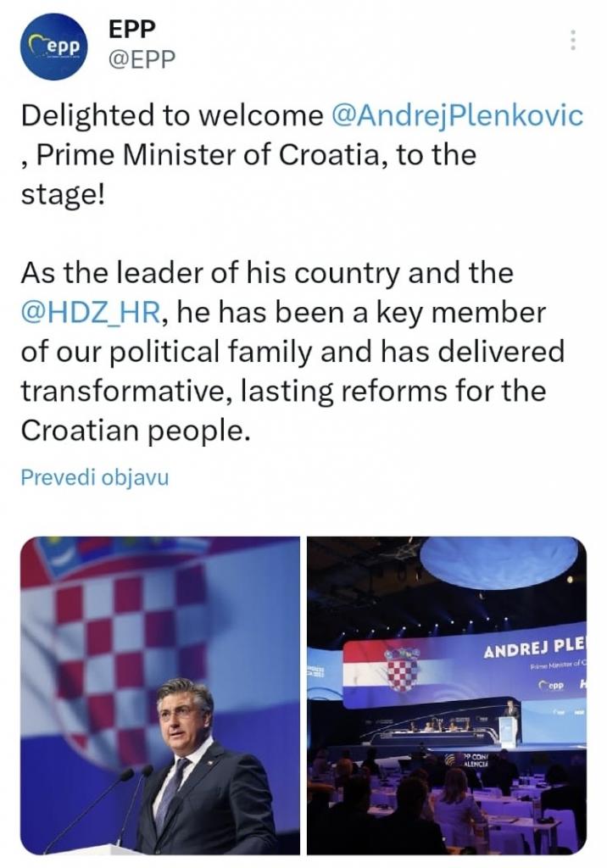Open the @HDZ_HR mention link
The width and height of the screenshot is (607, 868).
pos(91,313)
